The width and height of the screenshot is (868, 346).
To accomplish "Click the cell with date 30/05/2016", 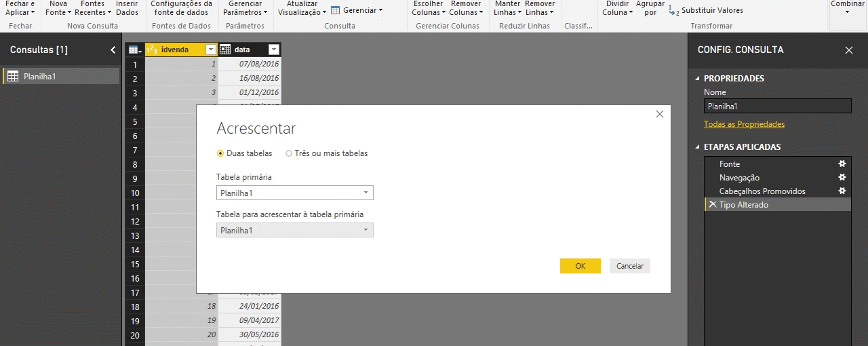I will point(250,334).
